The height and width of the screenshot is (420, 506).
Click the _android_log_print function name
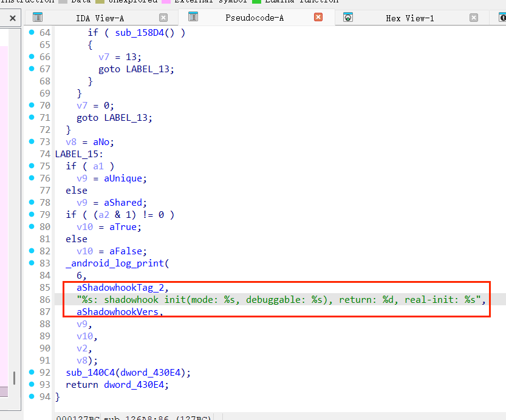point(115,263)
